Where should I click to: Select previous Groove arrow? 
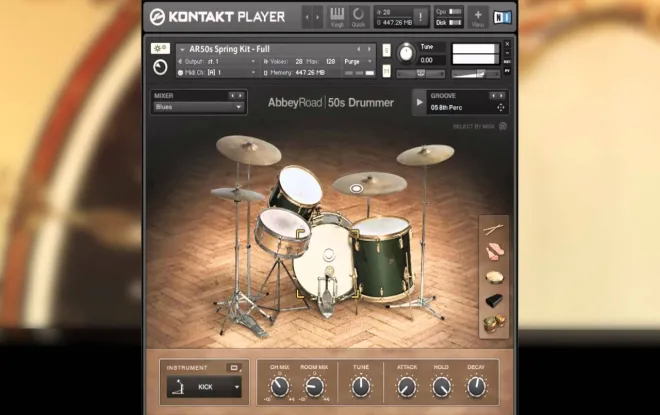coord(493,96)
